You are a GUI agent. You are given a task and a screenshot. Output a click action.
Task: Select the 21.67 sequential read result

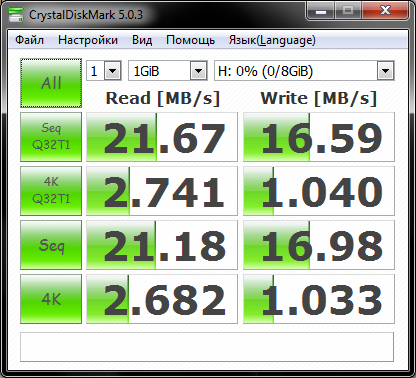(x=162, y=137)
